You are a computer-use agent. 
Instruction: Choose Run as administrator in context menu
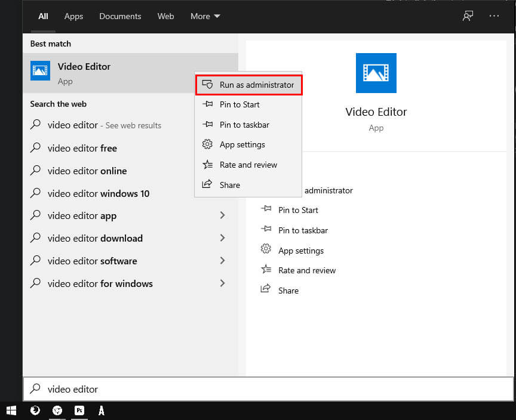tap(248, 85)
